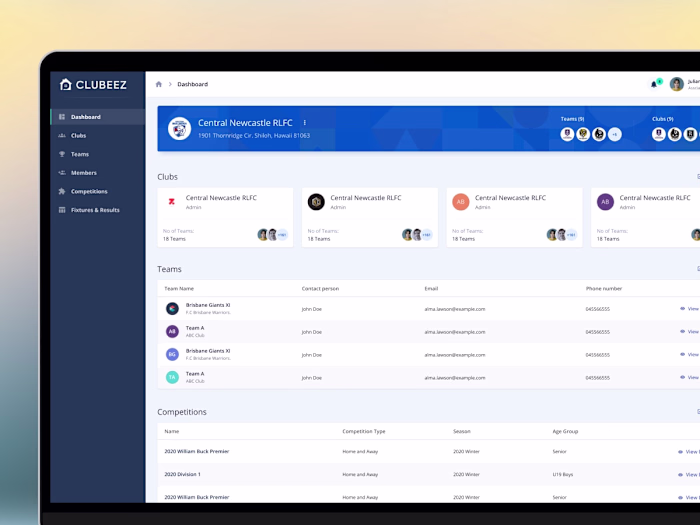Click the orange AB avatar on the third club card
The height and width of the screenshot is (525, 700).
coord(461,202)
